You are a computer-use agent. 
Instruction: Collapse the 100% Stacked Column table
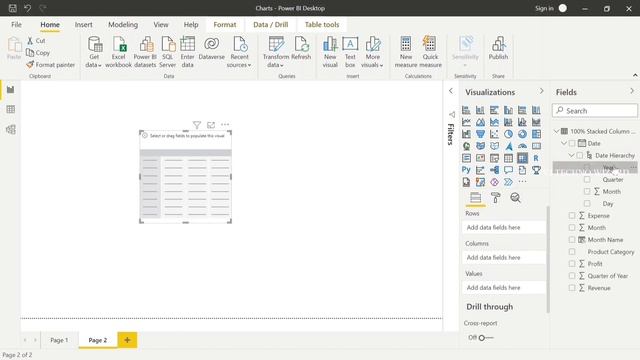[556, 131]
